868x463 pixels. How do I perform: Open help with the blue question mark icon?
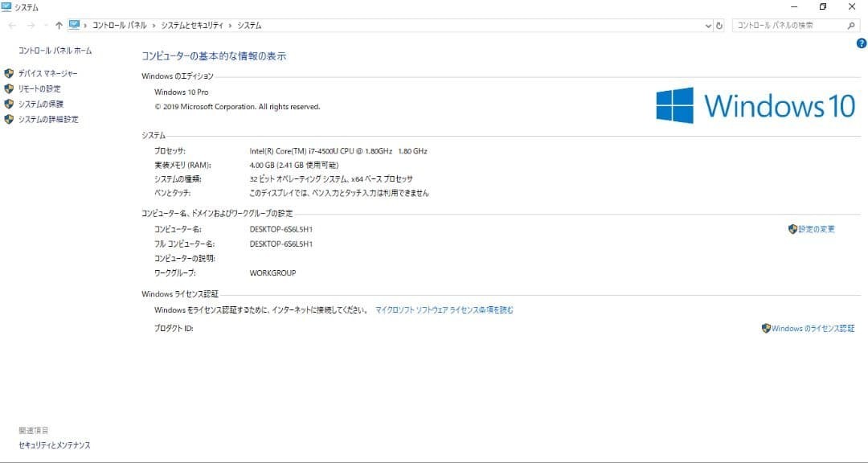[x=862, y=43]
